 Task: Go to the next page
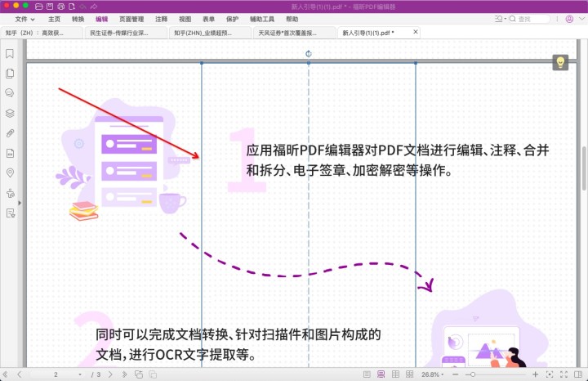pos(110,374)
